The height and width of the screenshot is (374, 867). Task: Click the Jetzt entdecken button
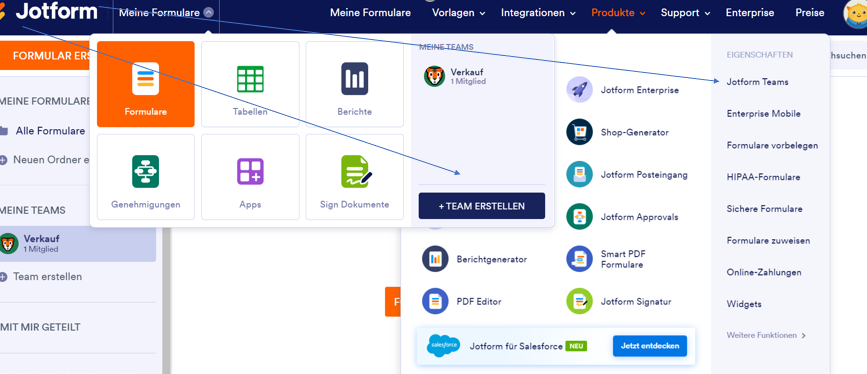coord(650,346)
